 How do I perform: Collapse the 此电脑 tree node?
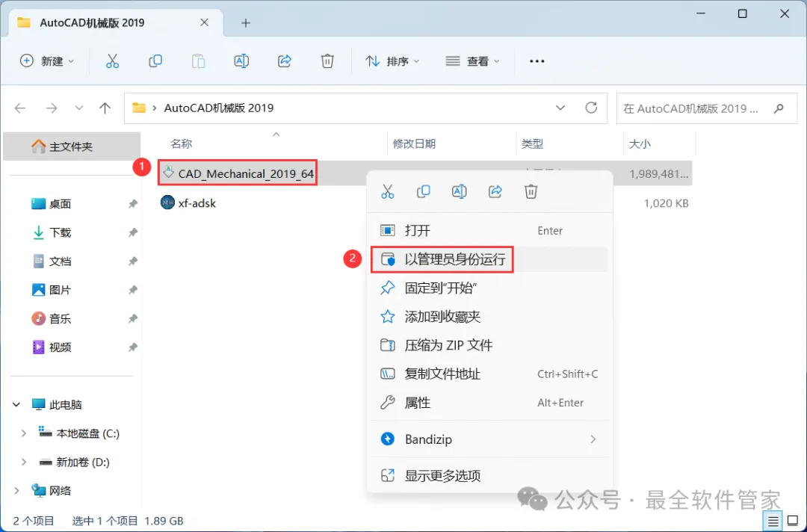16,405
